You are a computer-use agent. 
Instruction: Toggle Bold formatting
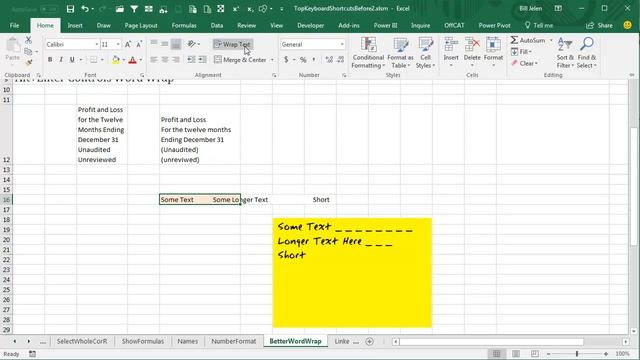pyautogui.click(x=50, y=60)
